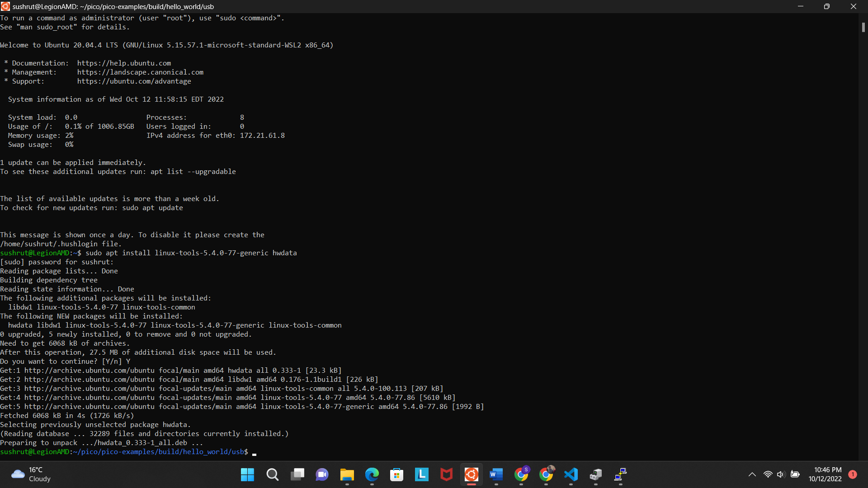This screenshot has height=488, width=868.
Task: Open the Lenovo app from the taskbar
Action: 421,474
